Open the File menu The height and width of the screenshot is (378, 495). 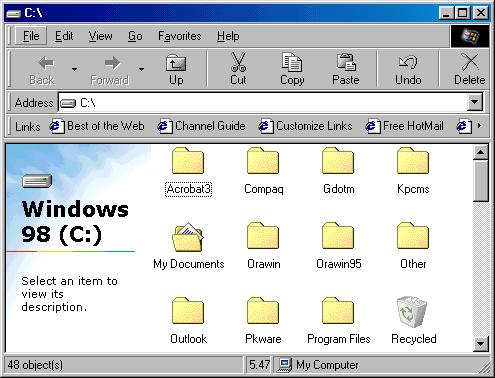coord(31,36)
